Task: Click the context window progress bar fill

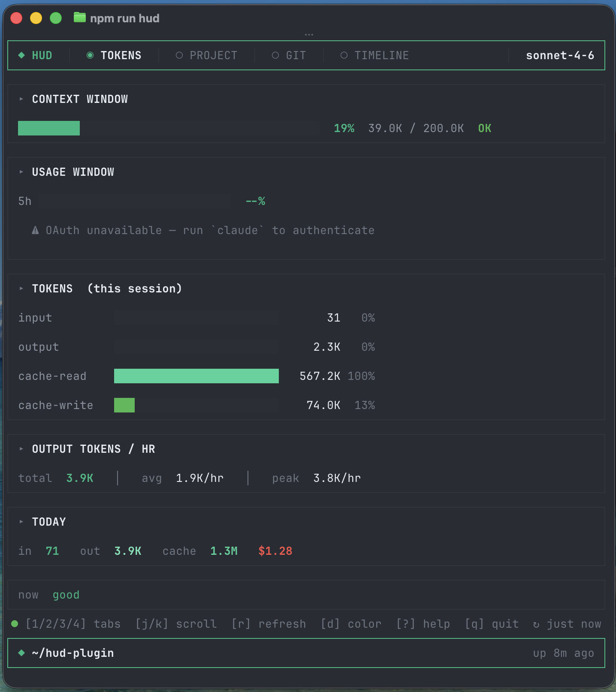Action: (x=49, y=128)
